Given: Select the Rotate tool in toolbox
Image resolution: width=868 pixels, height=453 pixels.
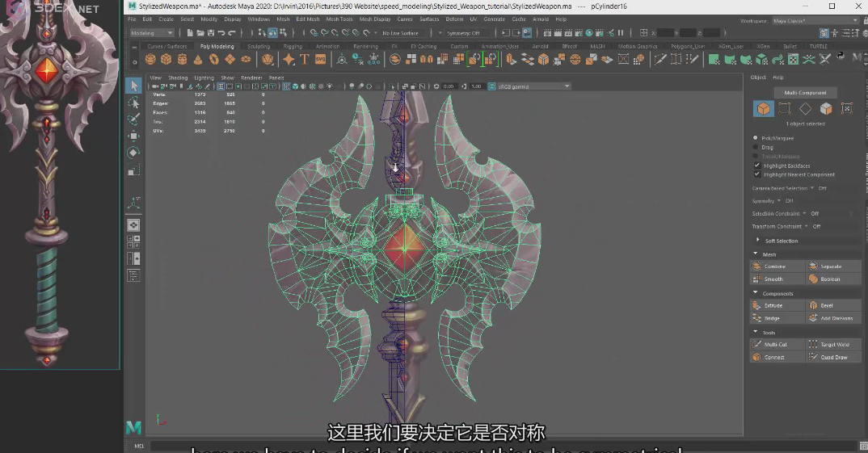Looking at the screenshot, I should [x=133, y=153].
